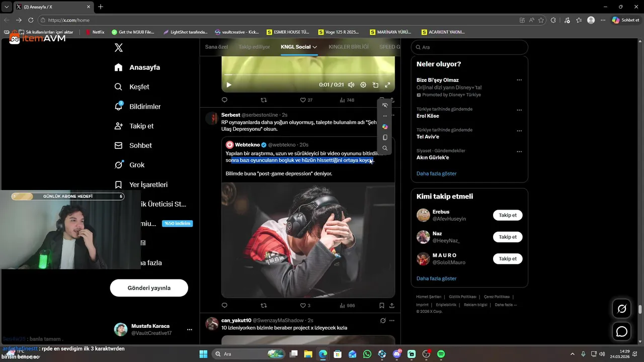
Task: Repost Serbest's post
Action: coord(264,305)
